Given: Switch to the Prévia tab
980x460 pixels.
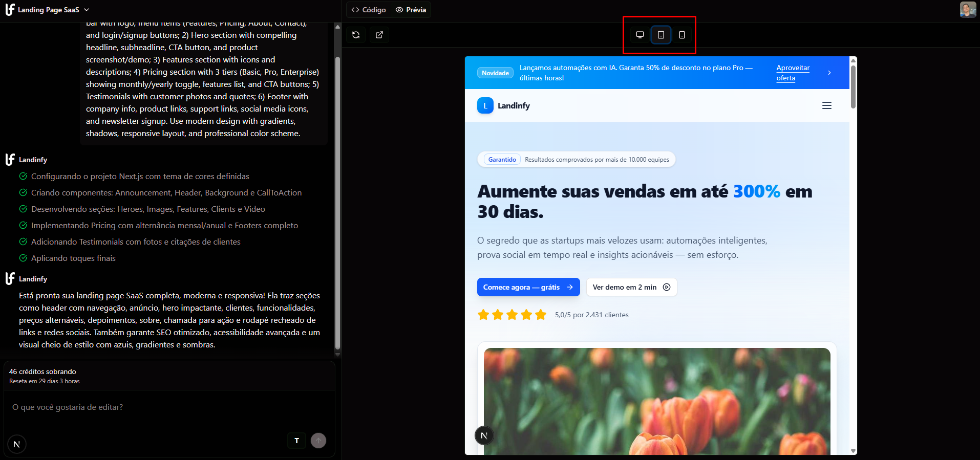Looking at the screenshot, I should (x=411, y=10).
